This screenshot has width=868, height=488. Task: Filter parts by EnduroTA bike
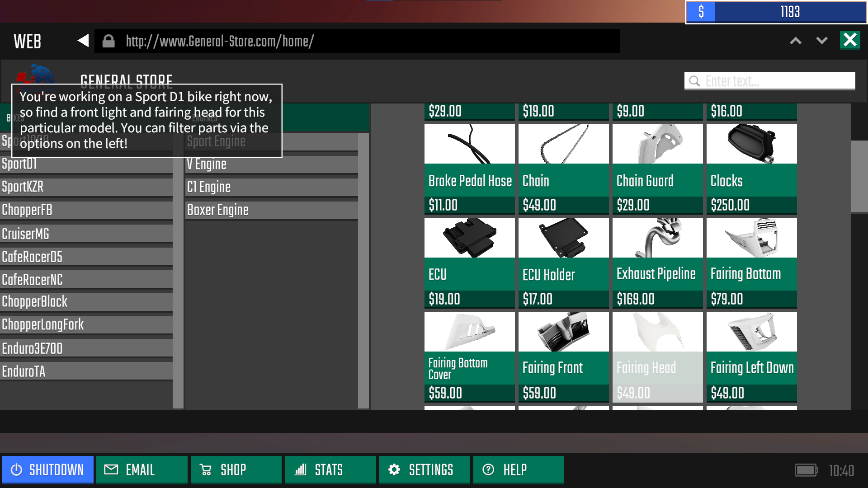86,371
